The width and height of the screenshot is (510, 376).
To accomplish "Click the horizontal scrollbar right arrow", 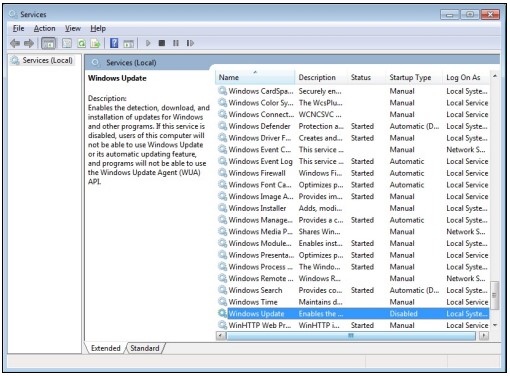I will [x=484, y=336].
